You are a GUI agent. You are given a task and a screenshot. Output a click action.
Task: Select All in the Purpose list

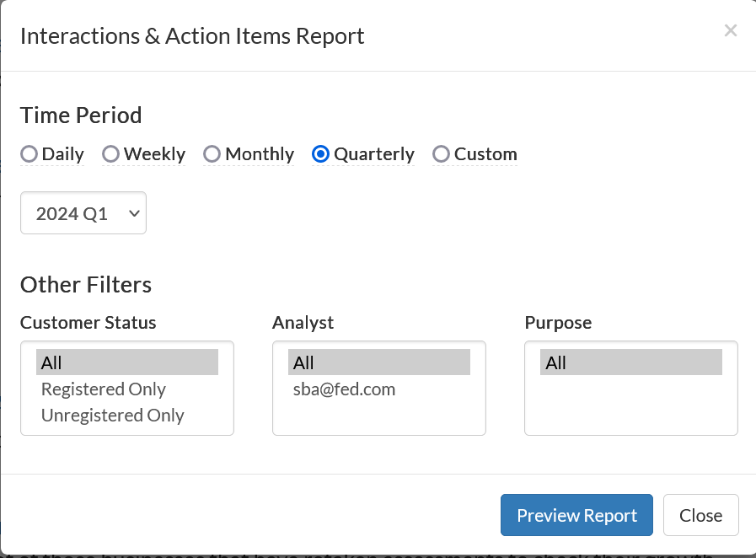630,362
